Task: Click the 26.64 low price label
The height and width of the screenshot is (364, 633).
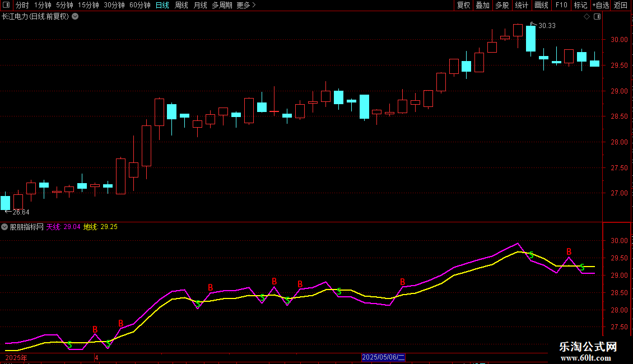Action: (x=21, y=212)
